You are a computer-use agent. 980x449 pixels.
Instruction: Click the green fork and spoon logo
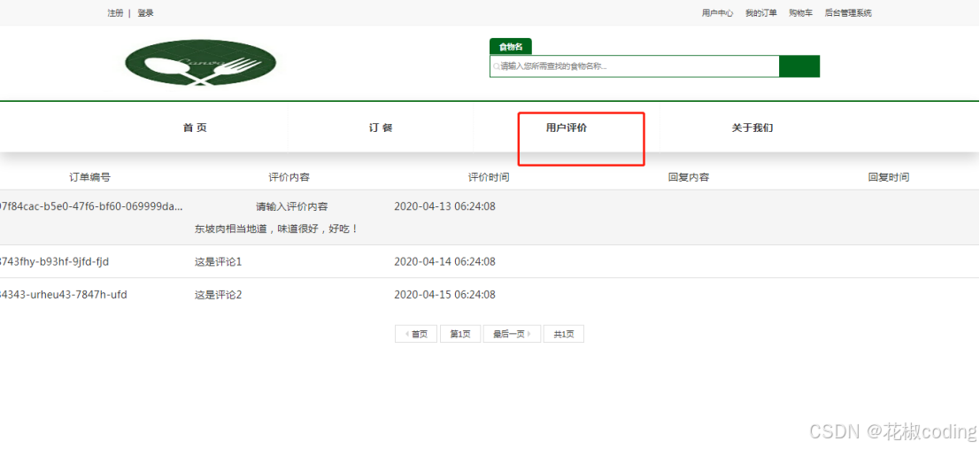pos(201,64)
